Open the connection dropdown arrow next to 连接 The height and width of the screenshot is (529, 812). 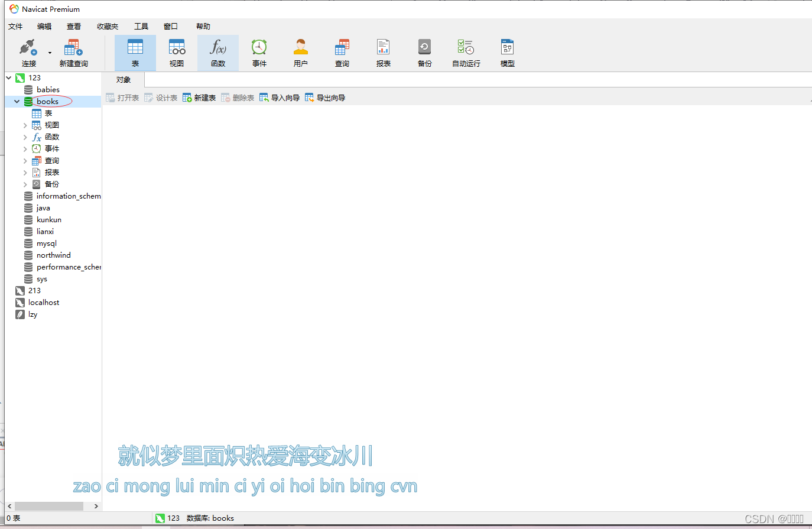click(50, 53)
